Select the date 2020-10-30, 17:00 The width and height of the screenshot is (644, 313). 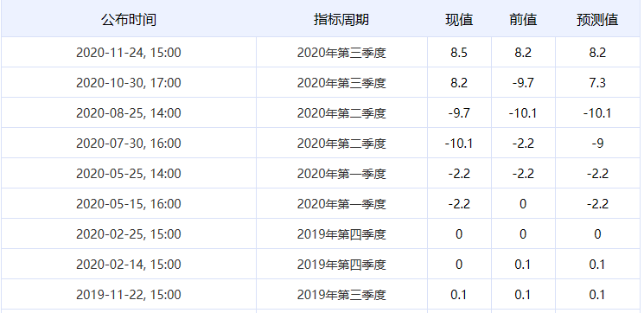129,83
